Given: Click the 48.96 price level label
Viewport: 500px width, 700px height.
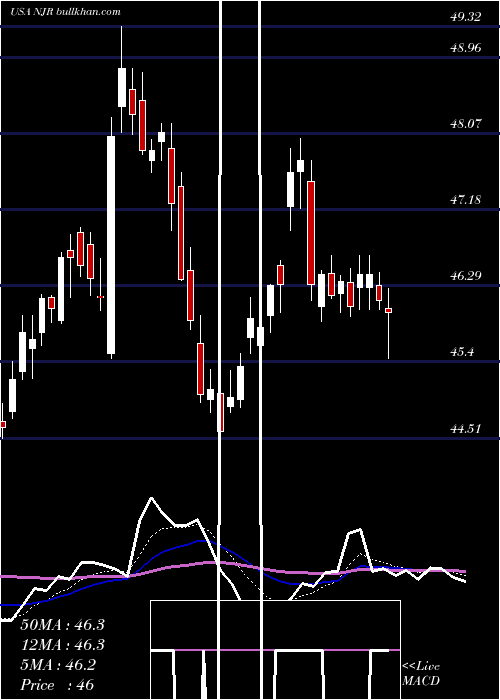Looking at the screenshot, I should (466, 47).
